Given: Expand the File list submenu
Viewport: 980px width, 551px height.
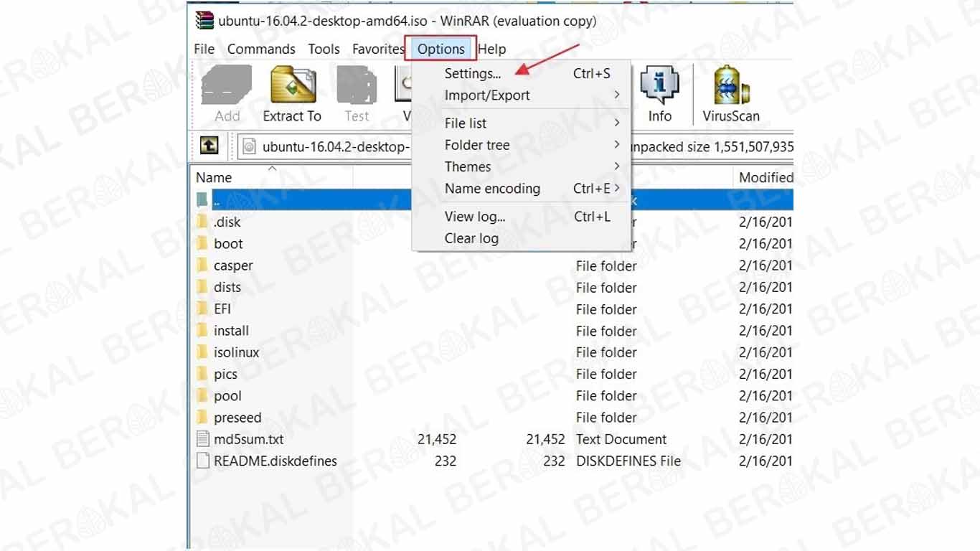Looking at the screenshot, I should 522,123.
